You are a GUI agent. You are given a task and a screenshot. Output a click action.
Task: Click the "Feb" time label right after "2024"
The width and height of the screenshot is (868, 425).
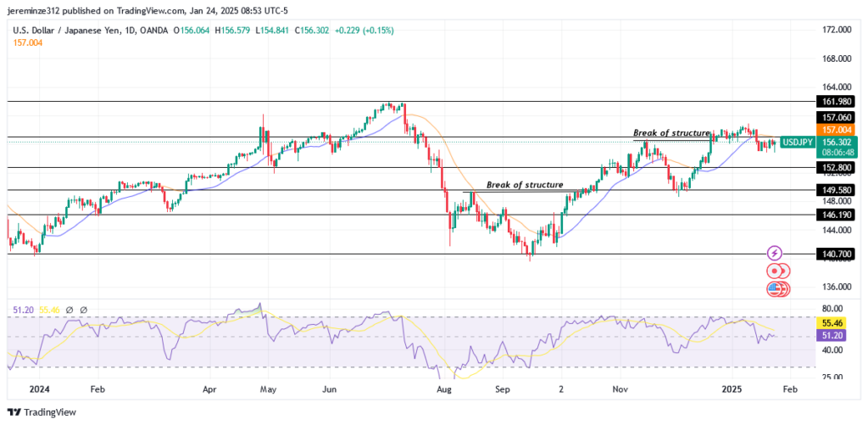pyautogui.click(x=97, y=389)
